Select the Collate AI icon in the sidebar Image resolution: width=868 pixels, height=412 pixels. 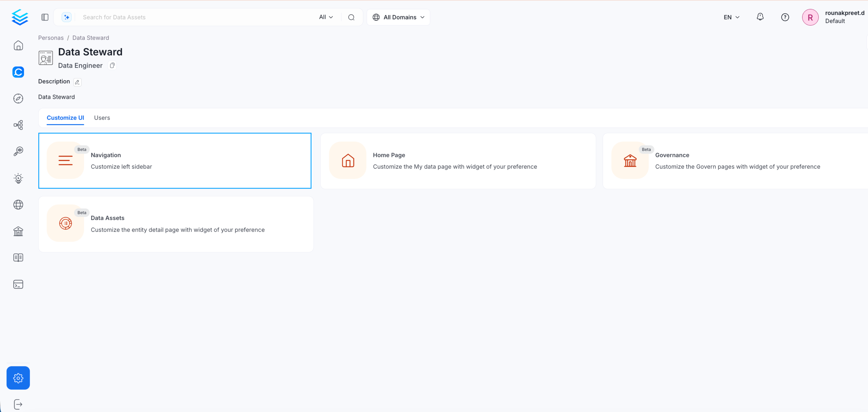point(18,72)
